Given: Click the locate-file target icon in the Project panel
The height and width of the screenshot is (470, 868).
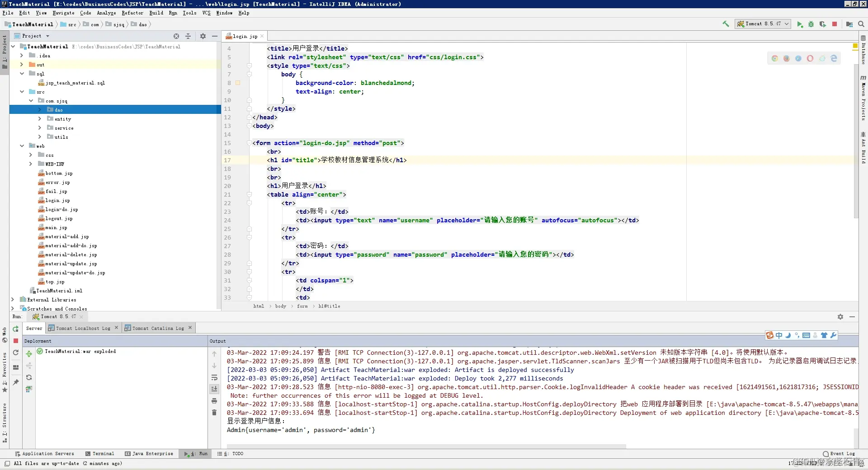Looking at the screenshot, I should click(176, 36).
